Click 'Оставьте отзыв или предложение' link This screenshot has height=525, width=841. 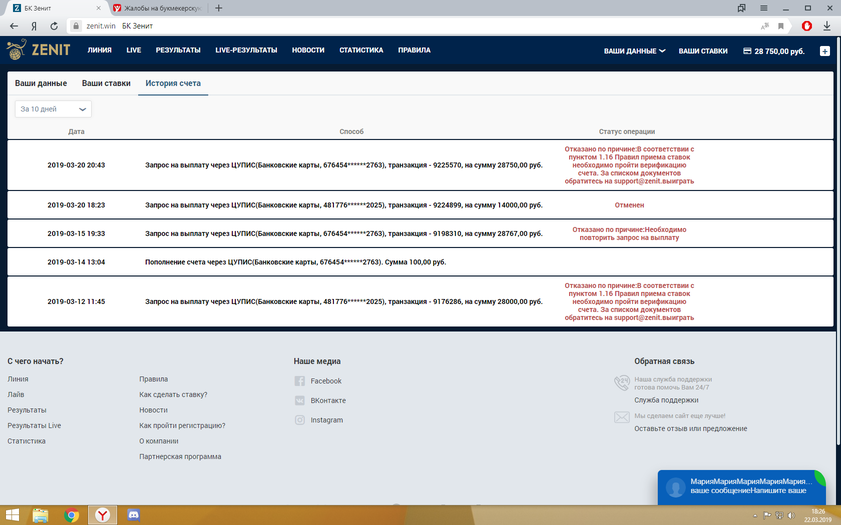[x=690, y=428]
